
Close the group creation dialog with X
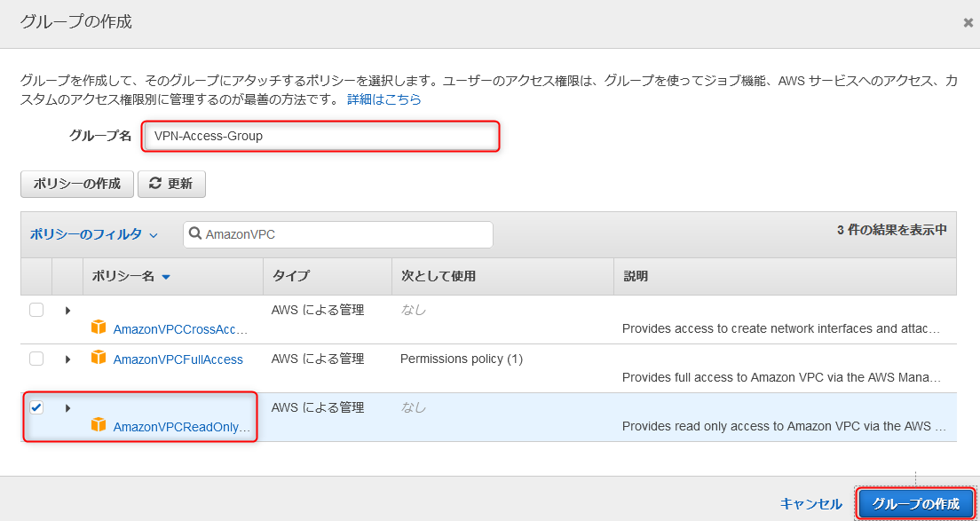(x=968, y=22)
